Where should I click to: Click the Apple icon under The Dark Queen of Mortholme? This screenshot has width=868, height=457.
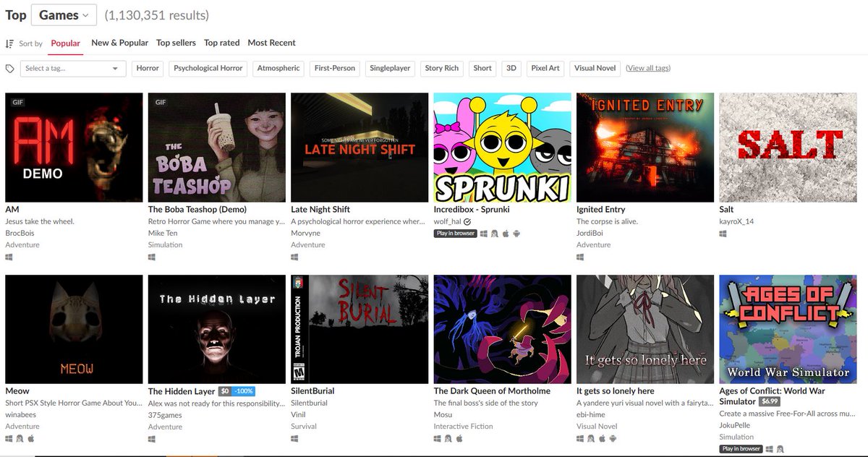coord(459,437)
